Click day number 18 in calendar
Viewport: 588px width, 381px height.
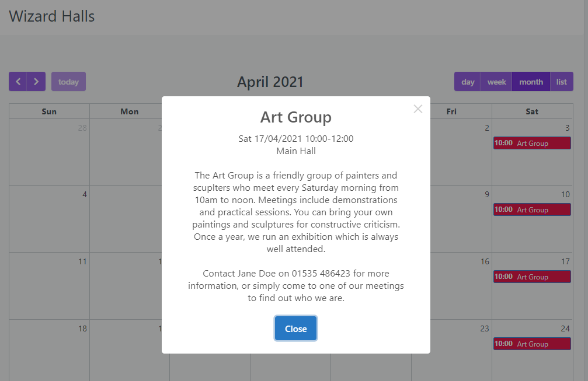point(82,328)
